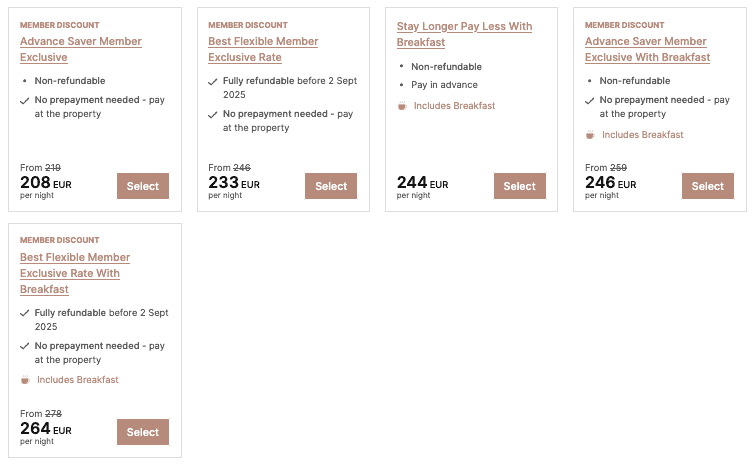
Task: Click Fully refundable checkmark in 264 EUR card
Action: click(x=25, y=313)
